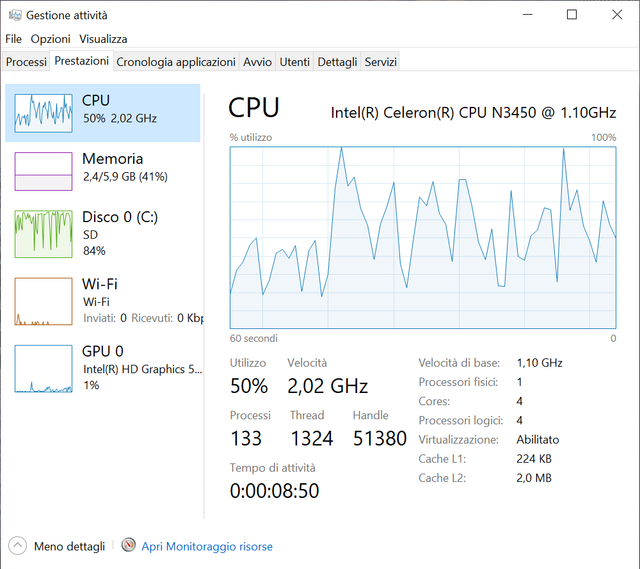Viewport: 640px width, 569px height.
Task: Open the Utenti tab
Action: [x=294, y=62]
